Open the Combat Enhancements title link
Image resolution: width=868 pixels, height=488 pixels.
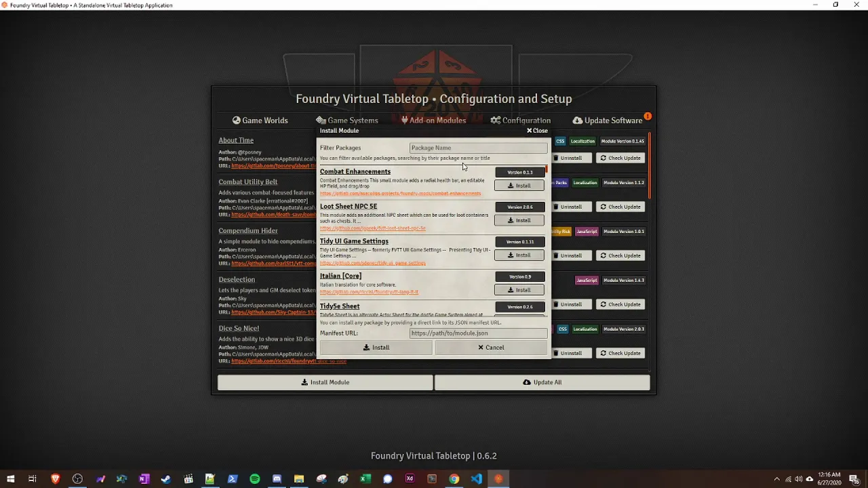(355, 171)
